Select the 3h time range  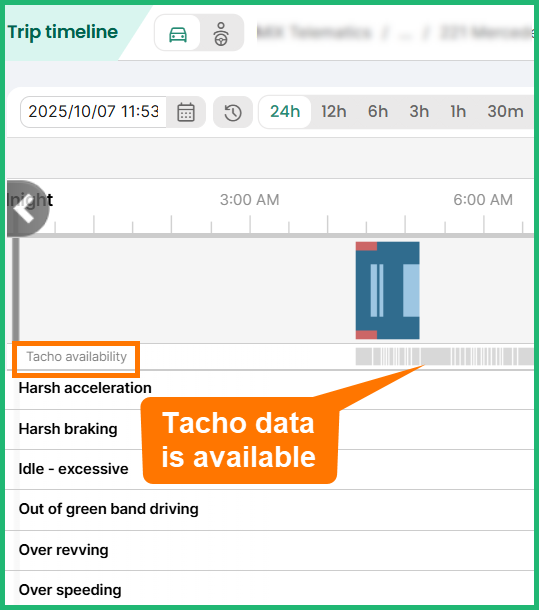pyautogui.click(x=419, y=112)
